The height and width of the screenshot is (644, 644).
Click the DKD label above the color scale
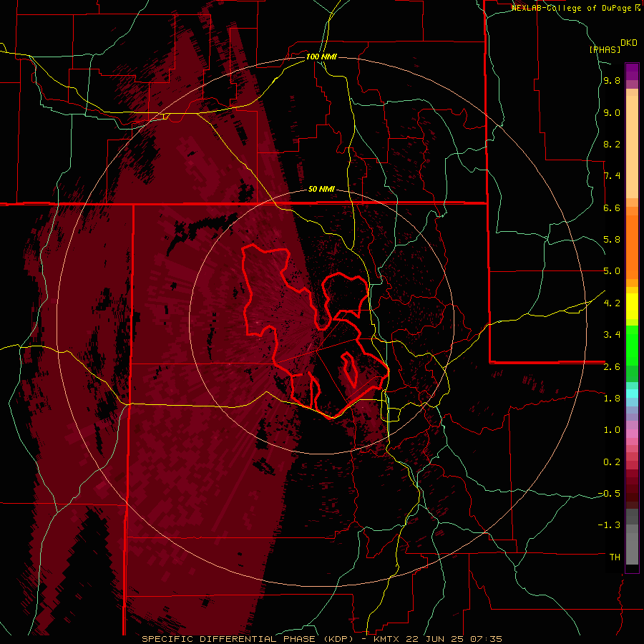pos(629,43)
